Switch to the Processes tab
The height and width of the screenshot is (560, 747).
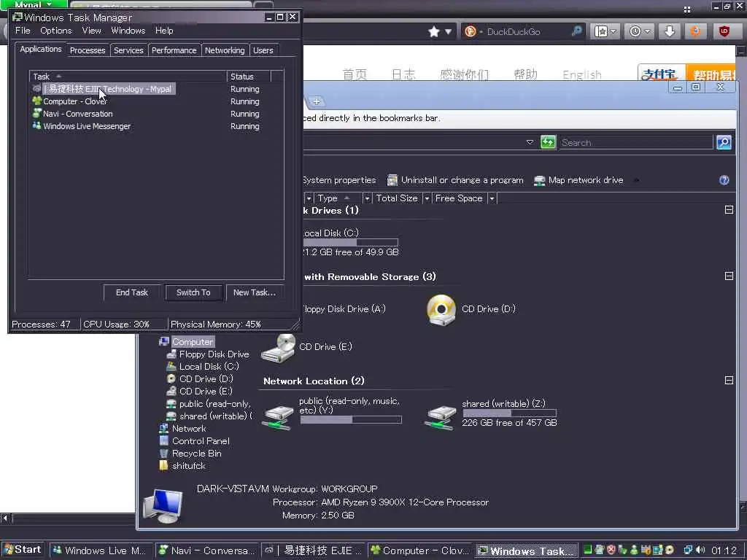point(88,50)
